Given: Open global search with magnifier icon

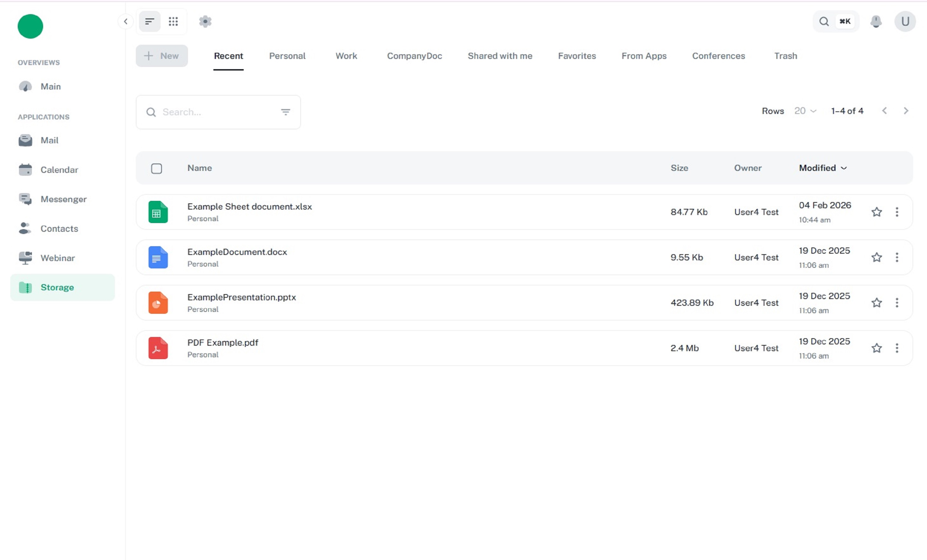Looking at the screenshot, I should 824,22.
